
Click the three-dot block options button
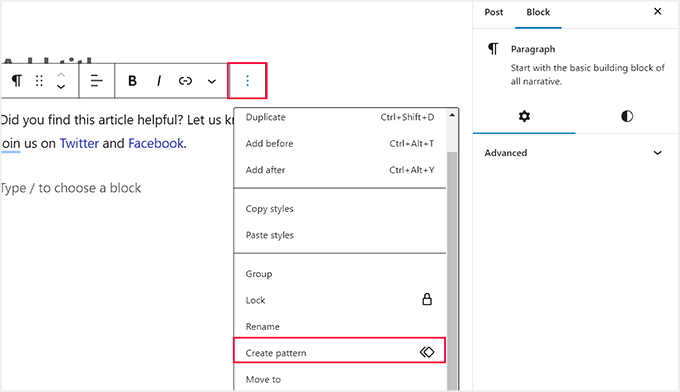[x=247, y=81]
